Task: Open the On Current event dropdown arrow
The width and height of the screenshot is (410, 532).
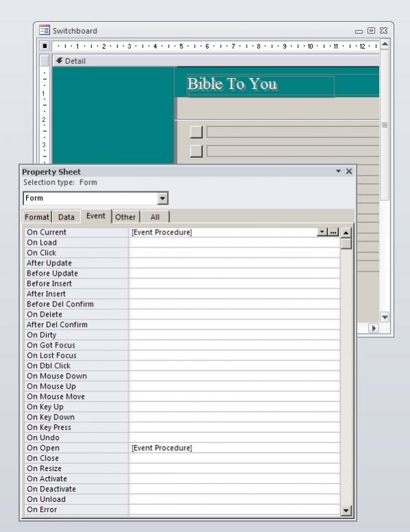Action: coord(322,232)
